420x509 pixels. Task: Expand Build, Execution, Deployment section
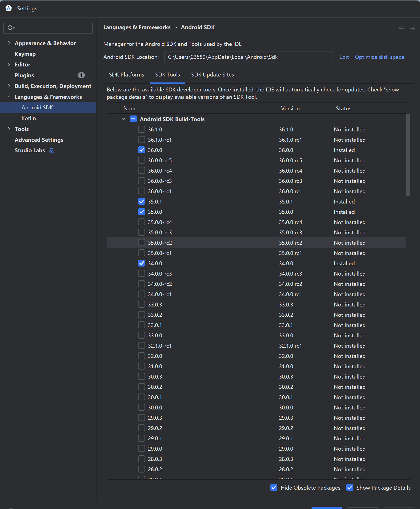[9, 86]
